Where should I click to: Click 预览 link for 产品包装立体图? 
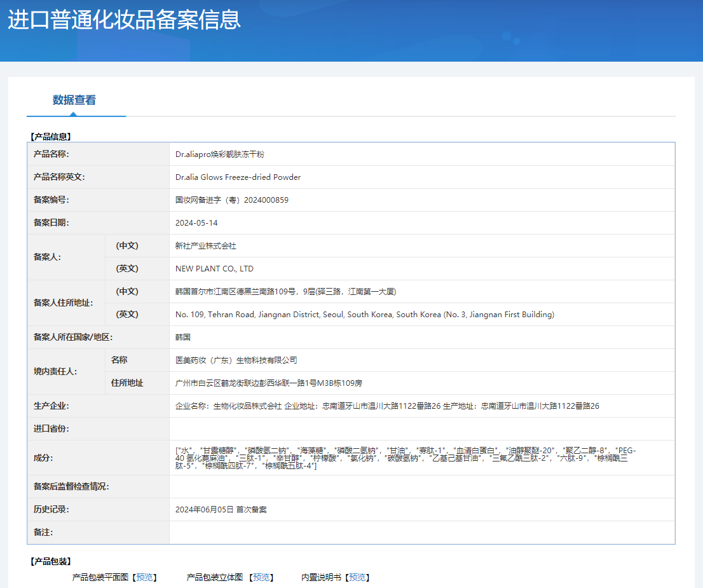click(261, 577)
